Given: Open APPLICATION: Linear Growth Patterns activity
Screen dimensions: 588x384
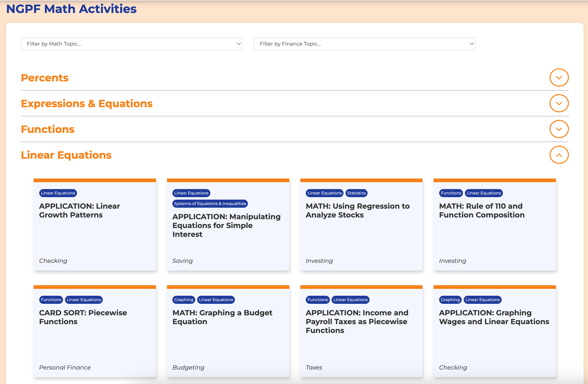Looking at the screenshot, I should 79,211.
